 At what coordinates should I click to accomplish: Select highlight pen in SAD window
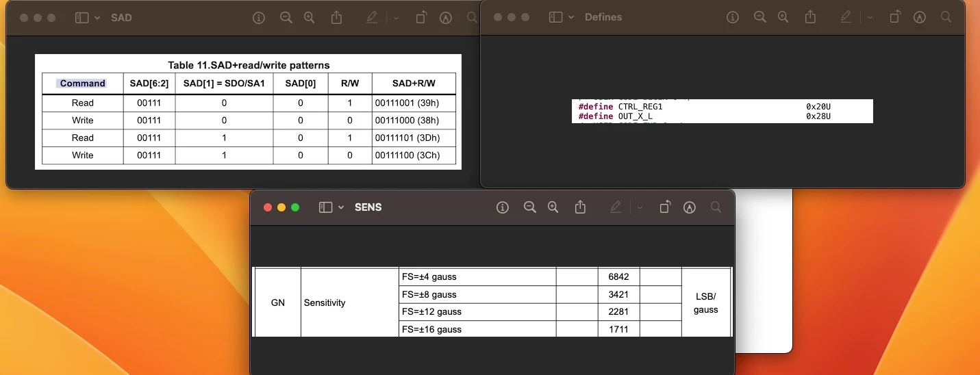(x=372, y=18)
